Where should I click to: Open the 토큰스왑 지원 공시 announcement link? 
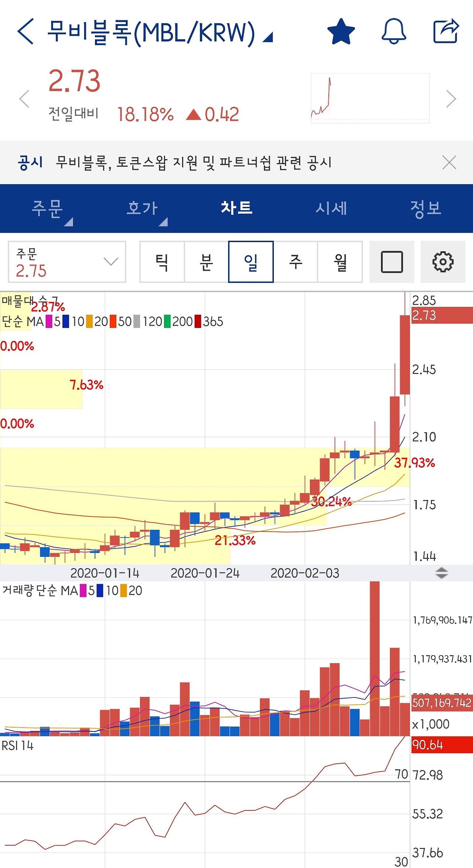click(x=194, y=162)
